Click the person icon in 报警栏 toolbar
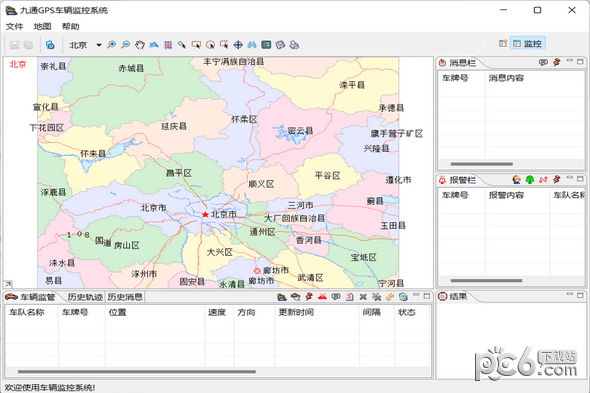Image resolution: width=590 pixels, height=393 pixels. point(517,180)
